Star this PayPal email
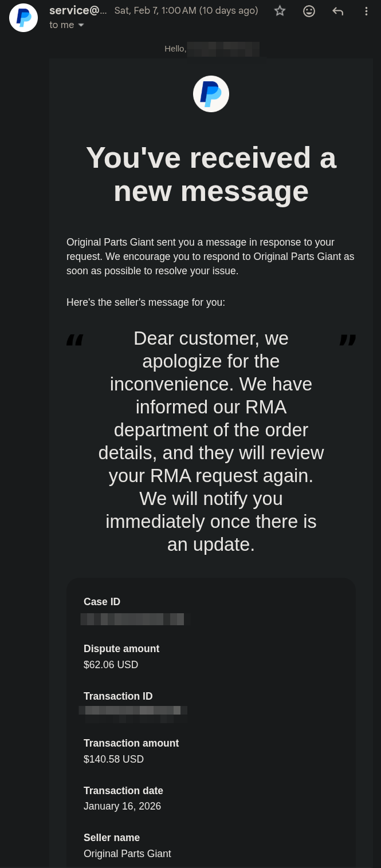Viewport: 381px width, 868px height. click(280, 11)
